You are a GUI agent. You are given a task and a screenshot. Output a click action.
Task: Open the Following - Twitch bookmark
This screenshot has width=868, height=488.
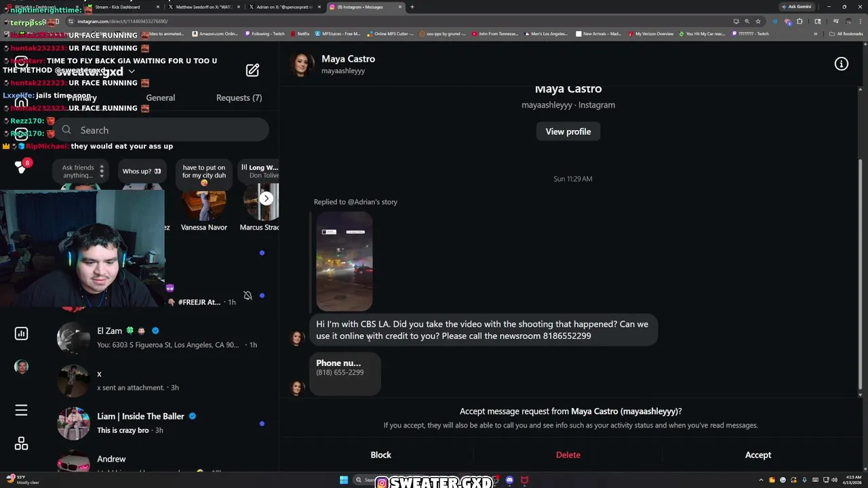click(265, 34)
